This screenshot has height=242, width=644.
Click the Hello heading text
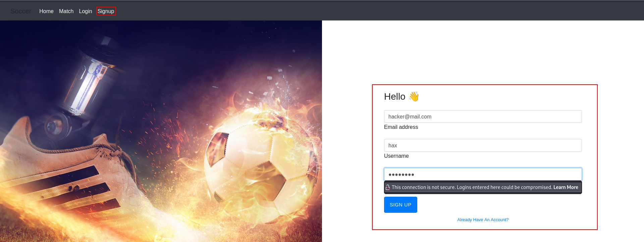[x=394, y=97]
